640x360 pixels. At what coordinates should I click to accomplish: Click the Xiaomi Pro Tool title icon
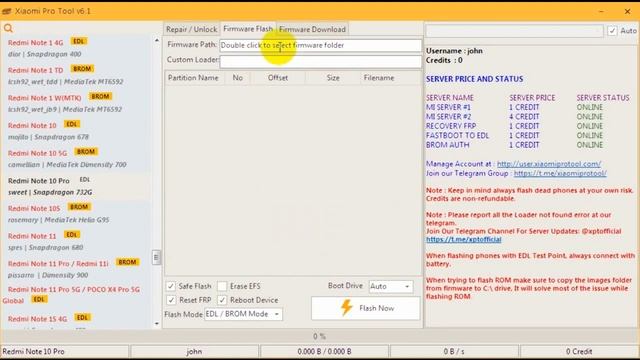(7, 11)
